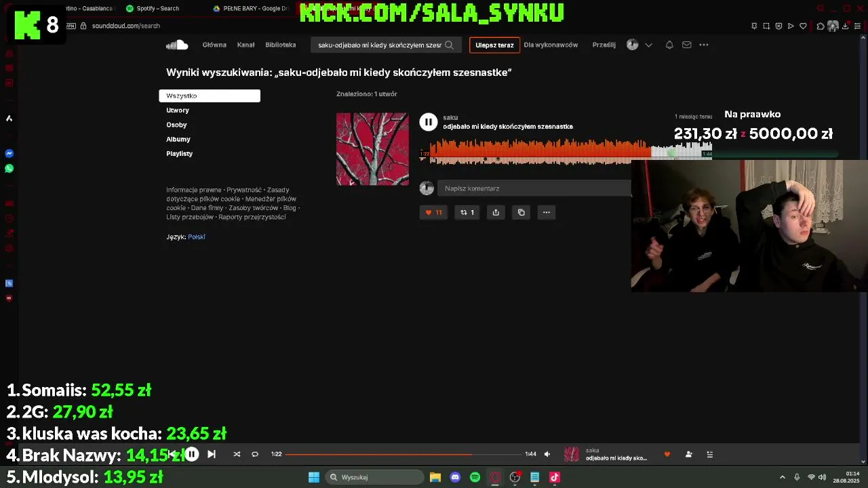Toggle shuffle in the player bar
Viewport: 868px width, 488px height.
(237, 454)
